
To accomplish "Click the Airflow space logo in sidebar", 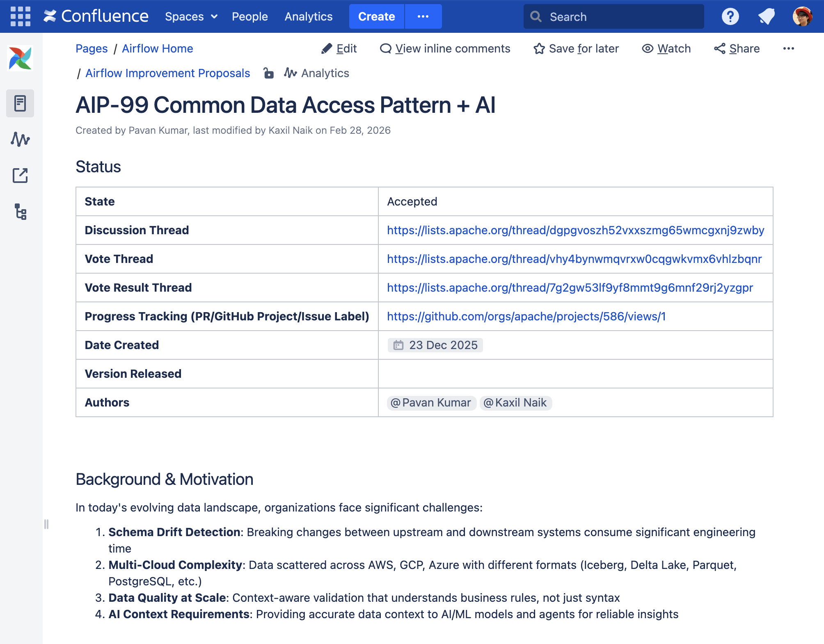I will click(x=20, y=58).
